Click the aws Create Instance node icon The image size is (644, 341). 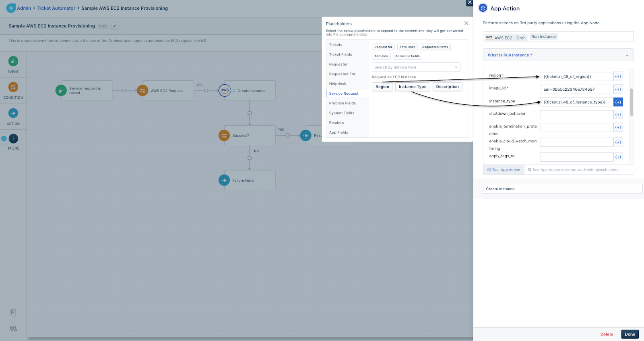click(225, 90)
